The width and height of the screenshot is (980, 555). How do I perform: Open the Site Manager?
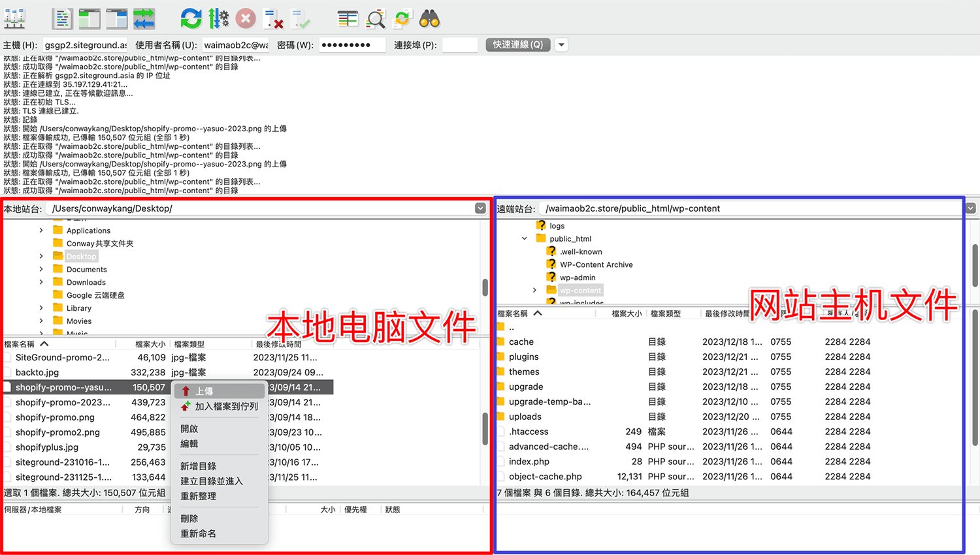(x=14, y=18)
